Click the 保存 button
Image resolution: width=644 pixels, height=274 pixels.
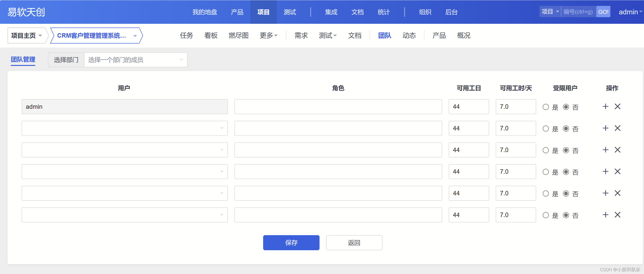click(x=291, y=242)
